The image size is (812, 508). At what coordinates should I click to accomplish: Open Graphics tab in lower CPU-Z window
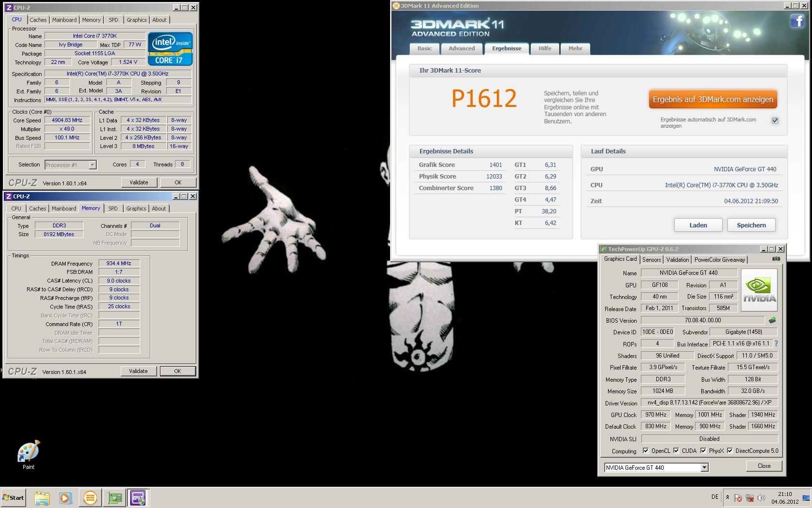click(136, 209)
